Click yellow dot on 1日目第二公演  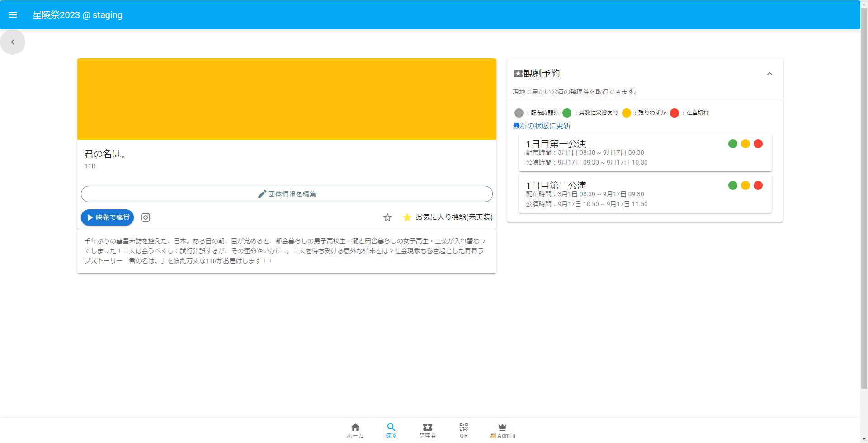[x=745, y=185]
